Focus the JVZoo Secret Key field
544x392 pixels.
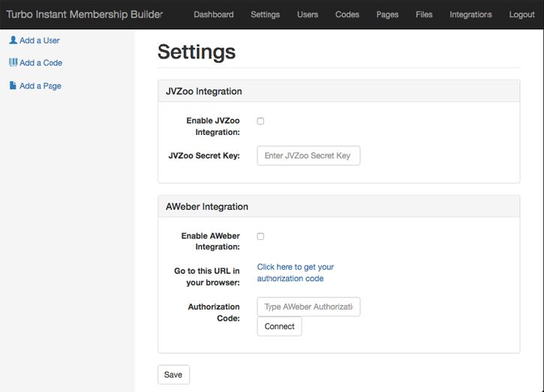point(308,156)
